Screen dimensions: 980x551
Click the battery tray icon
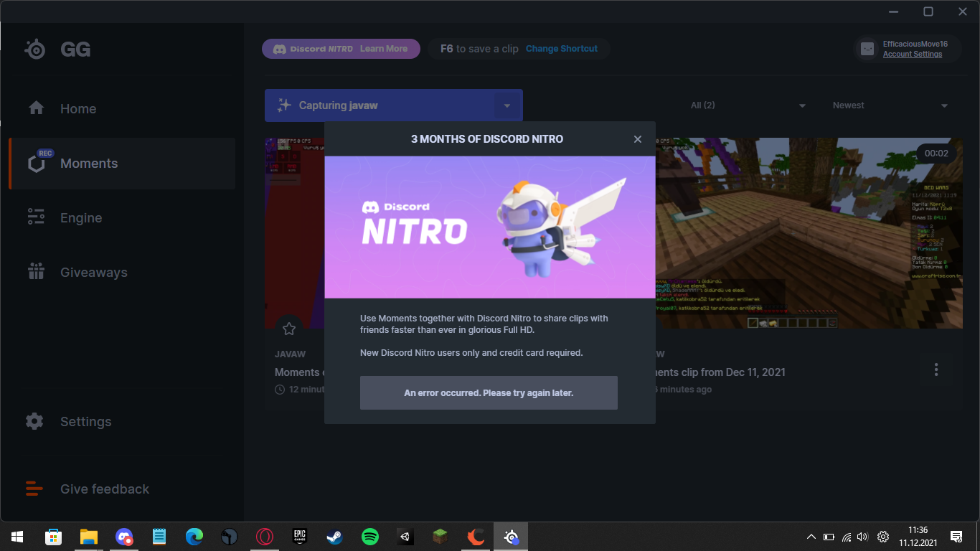pyautogui.click(x=829, y=537)
